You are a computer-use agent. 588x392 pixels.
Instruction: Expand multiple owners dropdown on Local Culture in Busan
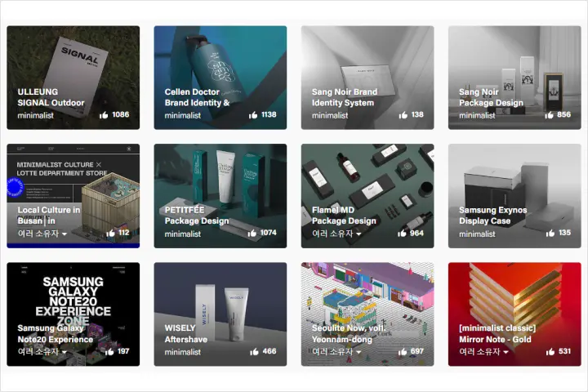pyautogui.click(x=42, y=234)
